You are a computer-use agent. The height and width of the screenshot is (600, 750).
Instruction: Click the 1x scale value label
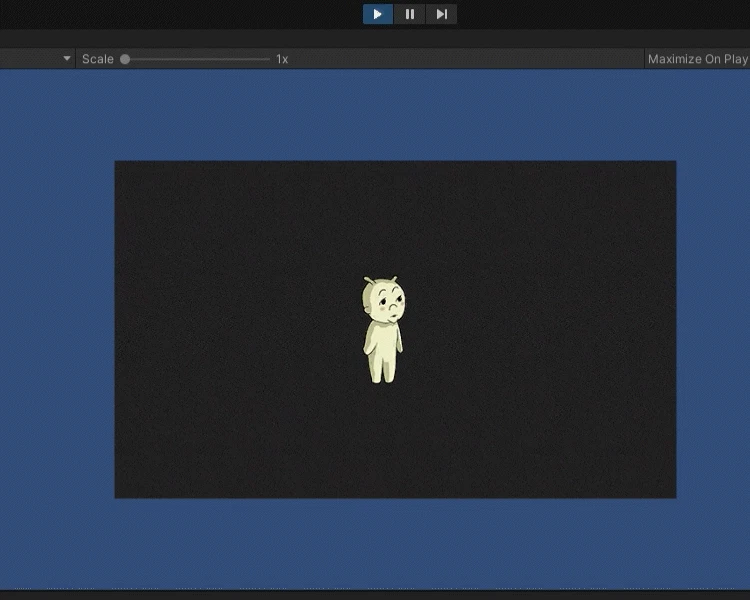(282, 59)
